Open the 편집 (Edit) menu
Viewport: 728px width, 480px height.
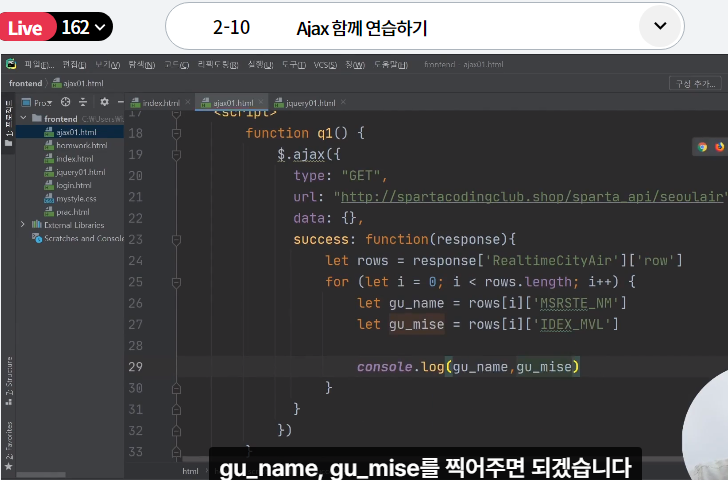pos(74,65)
